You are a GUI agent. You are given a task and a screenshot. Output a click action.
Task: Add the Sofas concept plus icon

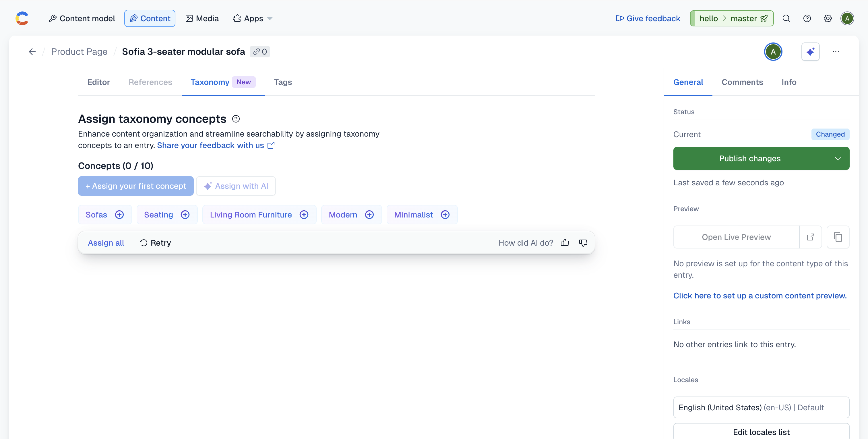point(119,215)
